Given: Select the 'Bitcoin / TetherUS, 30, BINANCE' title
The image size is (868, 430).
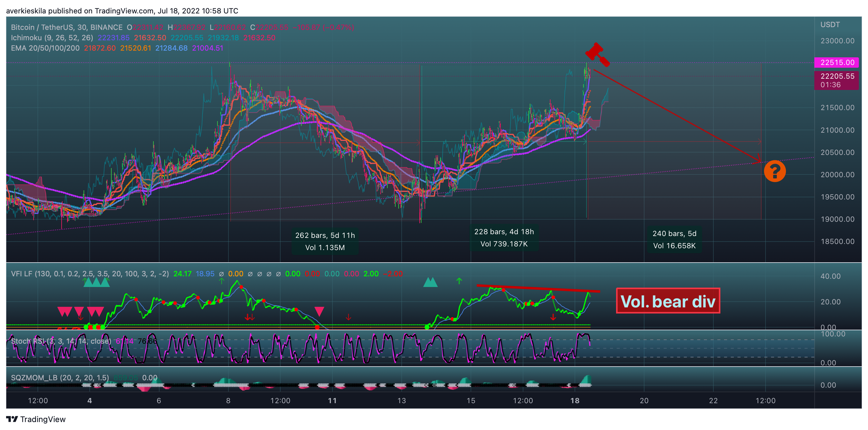Looking at the screenshot, I should point(67,27).
